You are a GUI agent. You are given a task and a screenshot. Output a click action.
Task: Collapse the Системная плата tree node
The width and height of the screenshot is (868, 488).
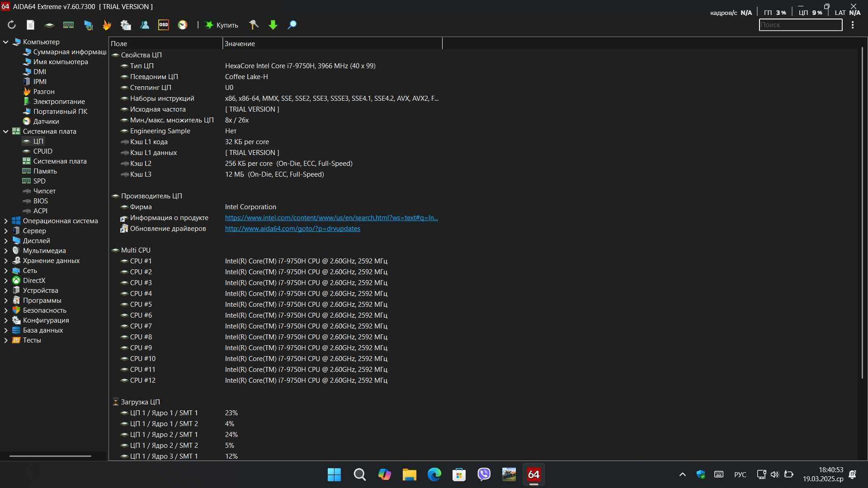tap(6, 131)
